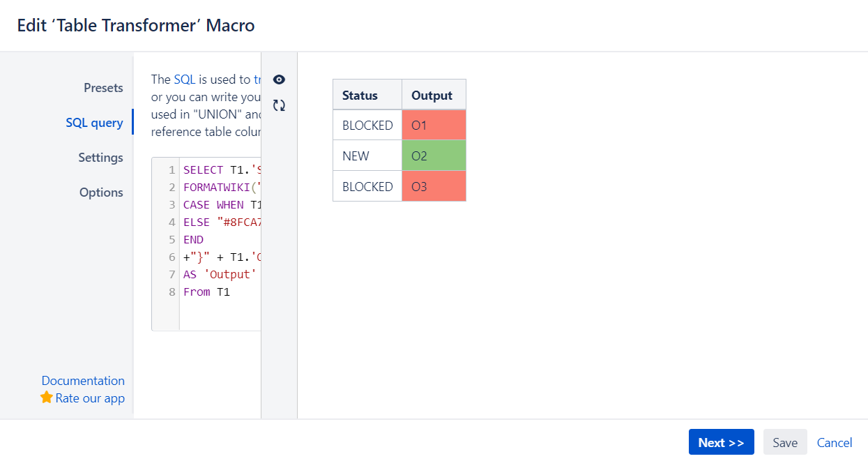The height and width of the screenshot is (461, 868).
Task: Click the red O3 output cell
Action: pos(434,187)
